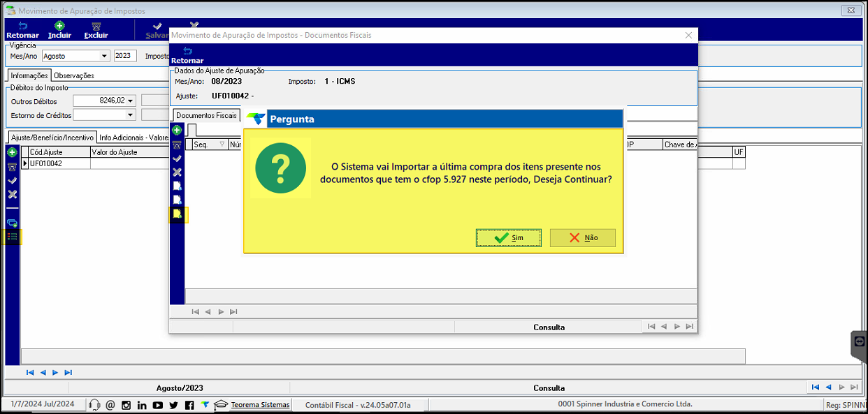The height and width of the screenshot is (414, 868).
Task: Click 0001 Spinner Industria e Comercio Ltda. in the status bar
Action: [x=625, y=404]
